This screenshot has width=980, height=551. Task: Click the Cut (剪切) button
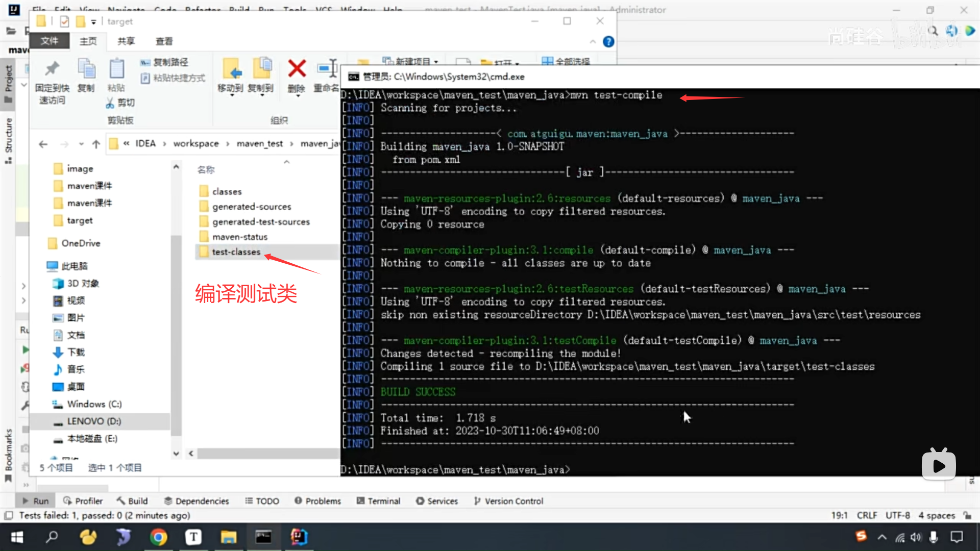(x=120, y=103)
